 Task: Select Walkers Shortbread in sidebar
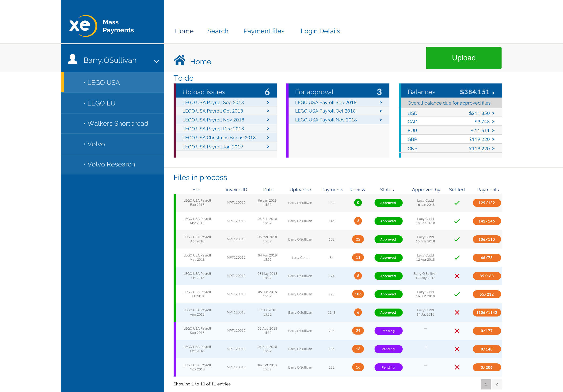[118, 123]
